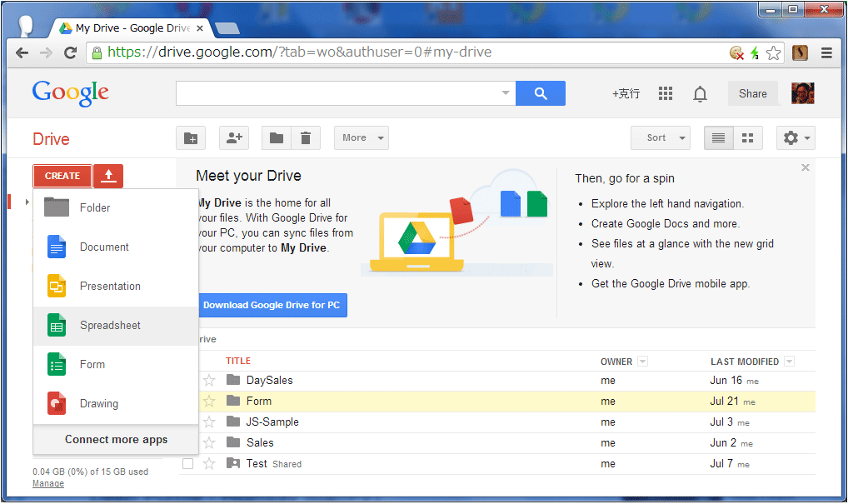The image size is (848, 504).
Task: Create a new Drawing
Action: (116, 403)
